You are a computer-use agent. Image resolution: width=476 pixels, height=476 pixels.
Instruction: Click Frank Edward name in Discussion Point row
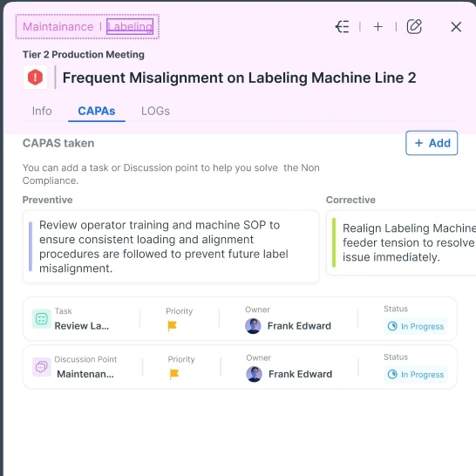coord(300,374)
